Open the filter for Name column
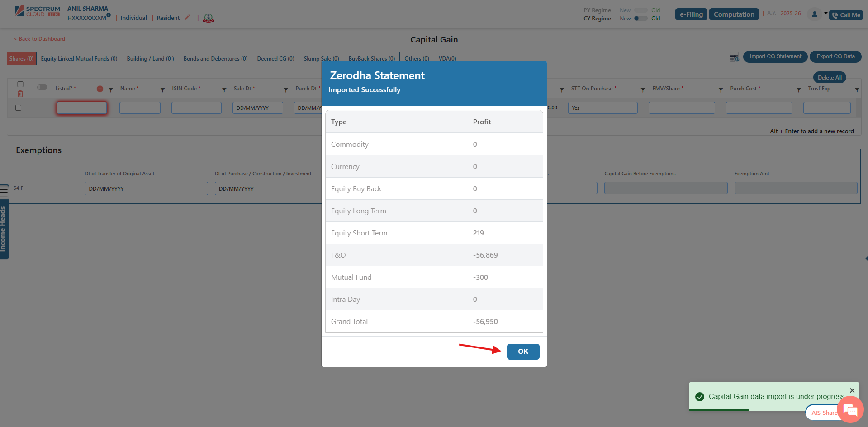Screen dimensions: 868x427 162,90
